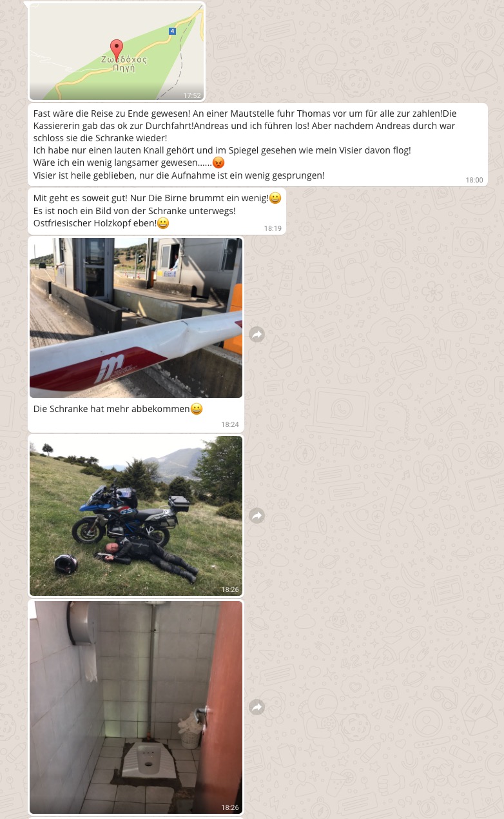The image size is (504, 819).
Task: Click the 'Die Schranke hat mehr abbekommen' caption
Action: click(111, 409)
